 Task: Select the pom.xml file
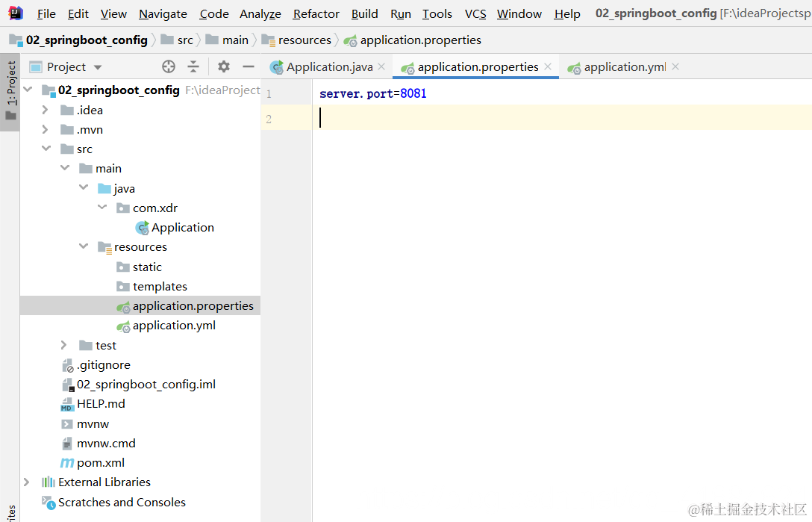[101, 463]
